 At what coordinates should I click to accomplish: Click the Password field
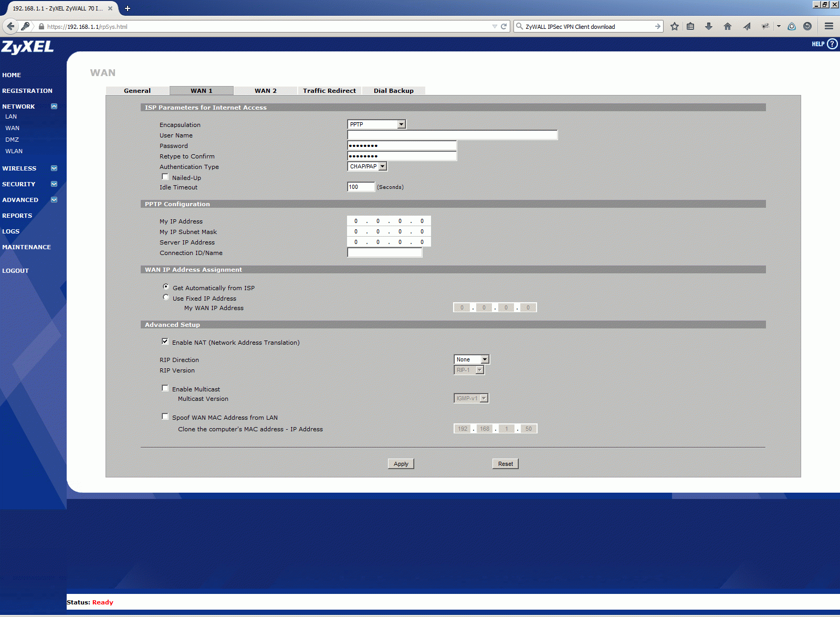point(402,145)
